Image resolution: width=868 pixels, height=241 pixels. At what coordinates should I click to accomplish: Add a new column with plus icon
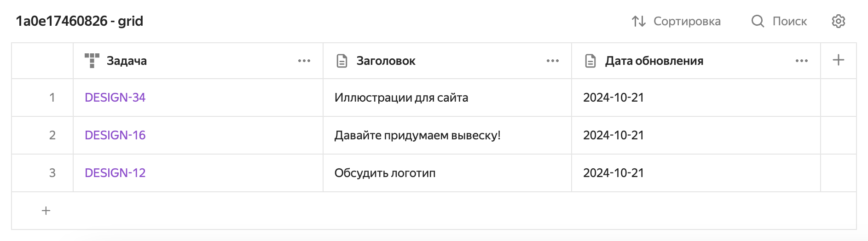pyautogui.click(x=838, y=60)
